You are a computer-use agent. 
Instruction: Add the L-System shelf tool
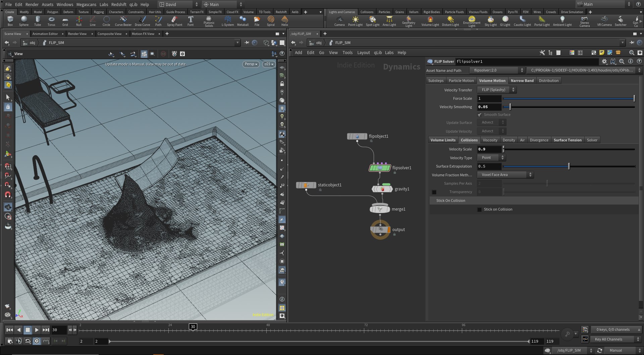[x=228, y=21]
